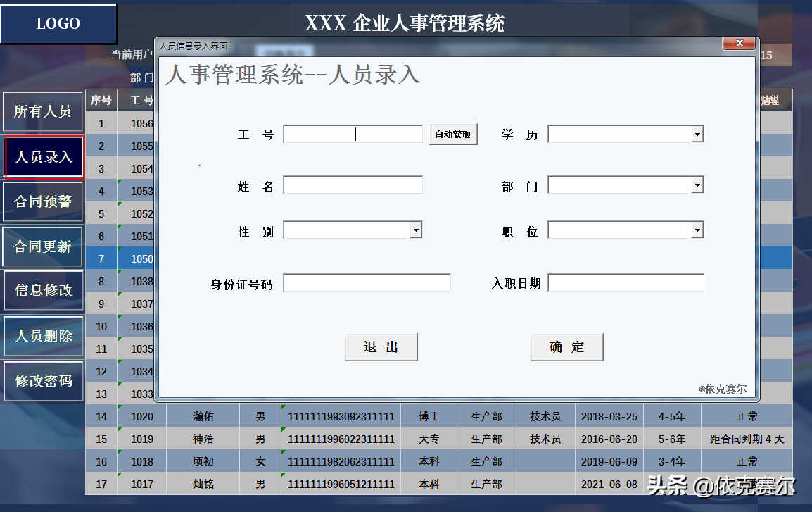
Task: Click name cell 灿铭
Action: coord(203,484)
